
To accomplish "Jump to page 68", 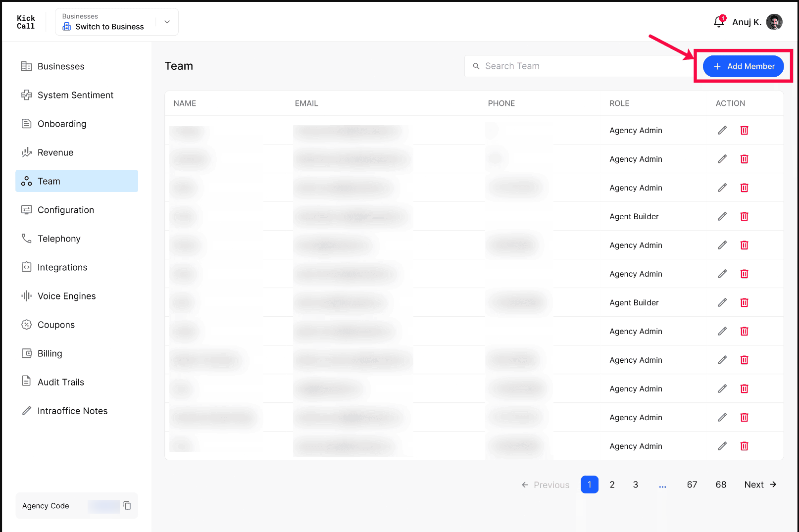I will click(x=721, y=484).
